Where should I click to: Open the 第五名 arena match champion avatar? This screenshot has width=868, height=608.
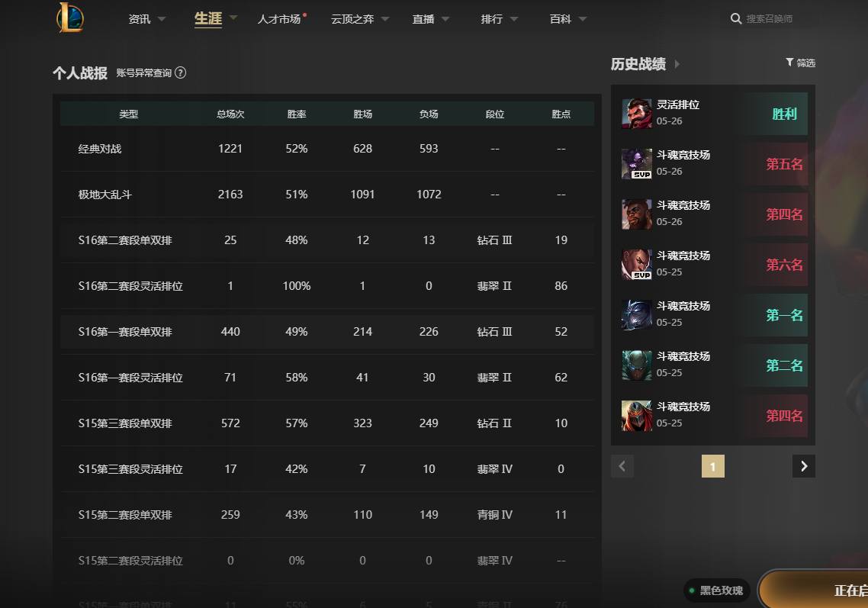pos(637,164)
